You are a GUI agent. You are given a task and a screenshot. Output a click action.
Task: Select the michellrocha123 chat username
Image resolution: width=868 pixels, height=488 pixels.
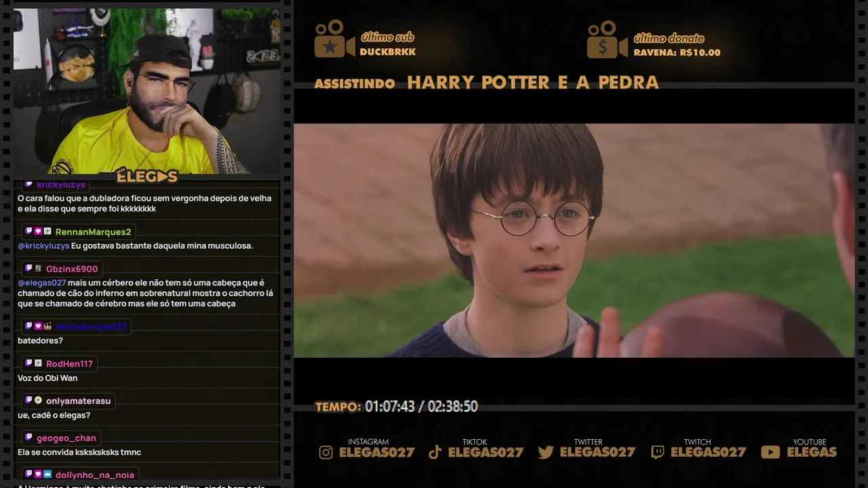pos(91,327)
